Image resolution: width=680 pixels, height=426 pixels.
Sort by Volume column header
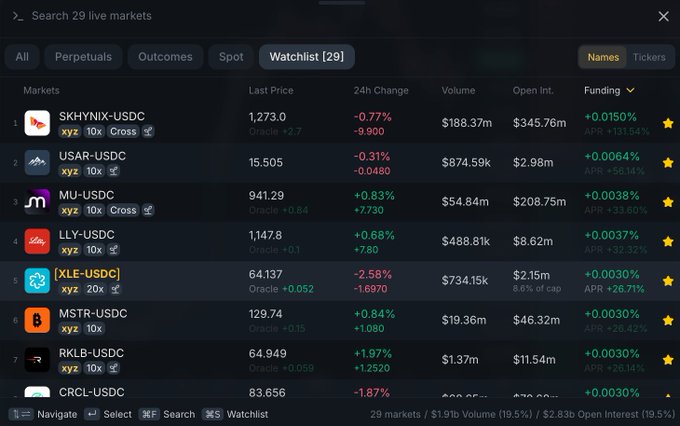(x=458, y=90)
